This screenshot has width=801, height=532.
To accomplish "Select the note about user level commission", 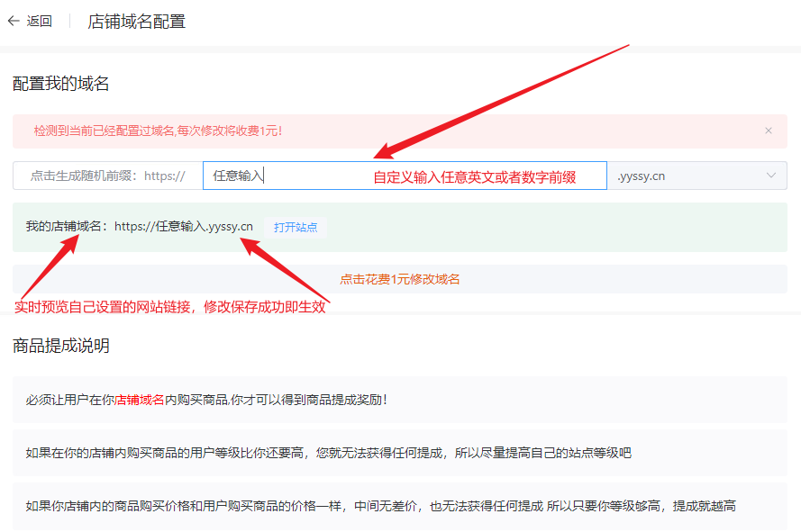I will point(328,453).
